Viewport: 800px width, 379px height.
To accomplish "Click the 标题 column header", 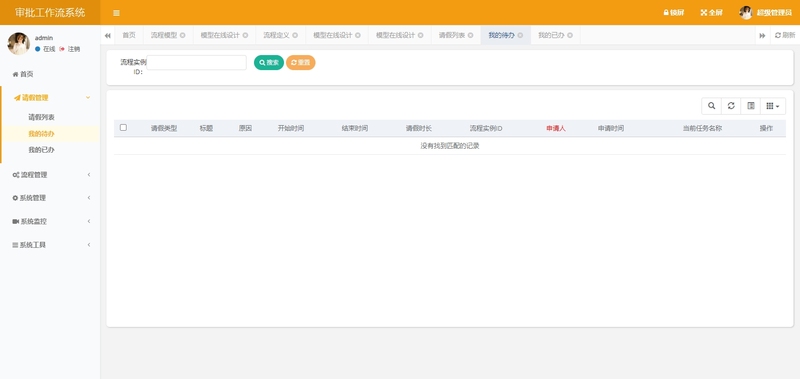I will pyautogui.click(x=206, y=128).
